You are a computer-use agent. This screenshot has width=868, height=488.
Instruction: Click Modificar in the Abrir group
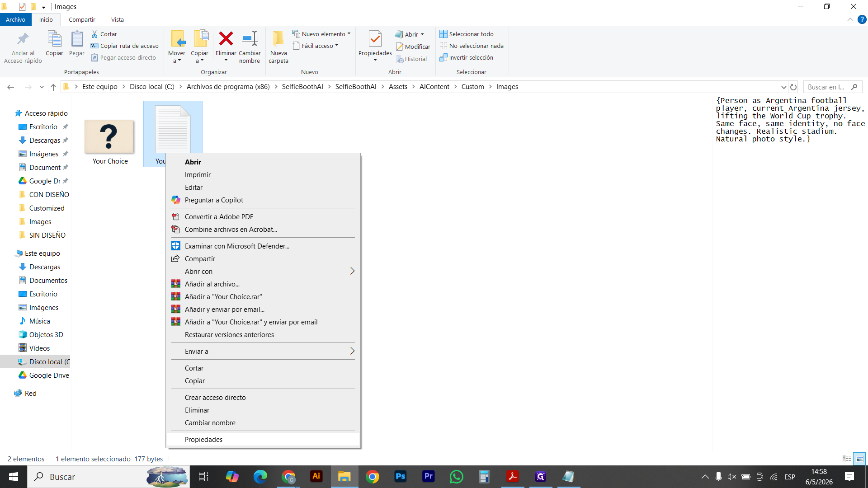(413, 47)
